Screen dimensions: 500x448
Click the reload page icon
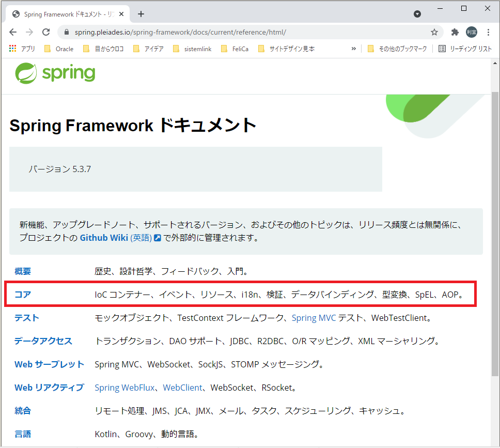click(x=46, y=32)
